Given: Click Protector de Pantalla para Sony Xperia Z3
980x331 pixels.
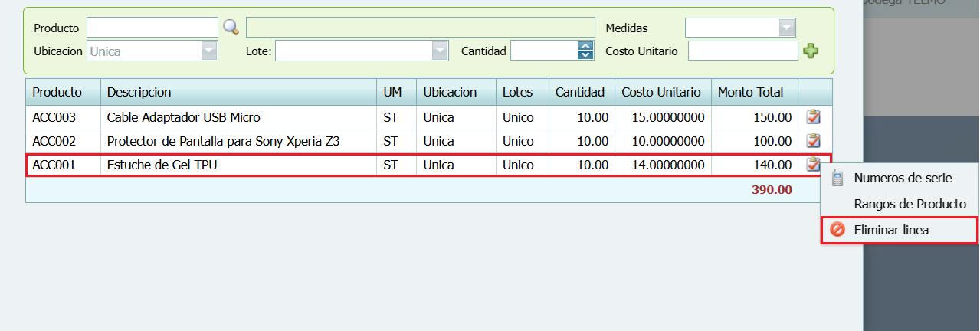Looking at the screenshot, I should (224, 141).
